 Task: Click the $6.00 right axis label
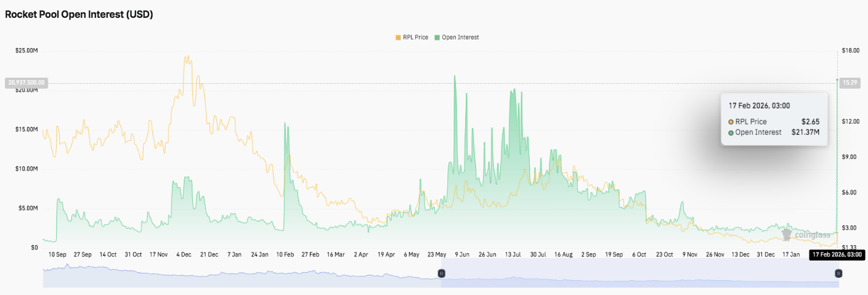849,192
